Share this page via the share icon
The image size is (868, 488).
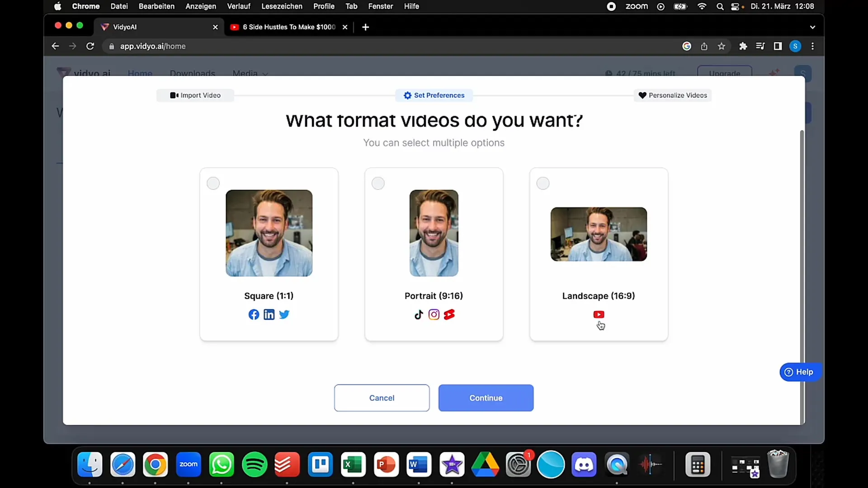(x=704, y=46)
